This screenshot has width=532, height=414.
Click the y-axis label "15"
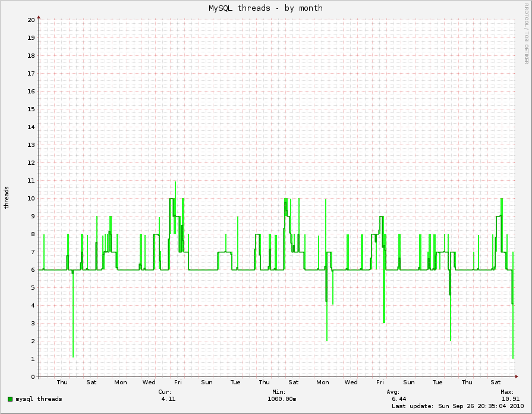pos(32,109)
